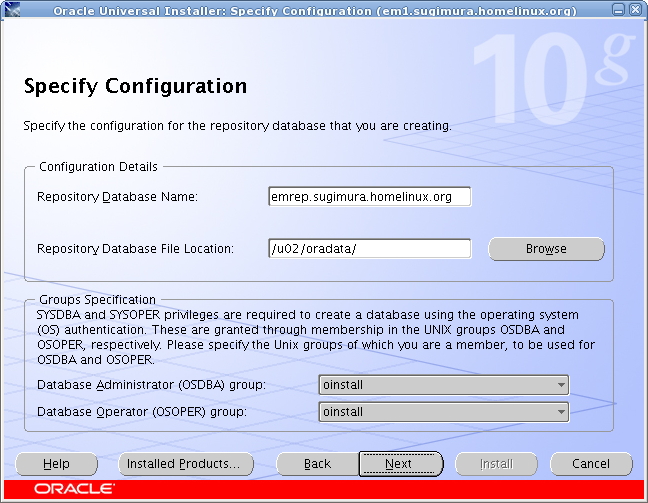Click the SYSDBA and SYSOPER privileges description
Image resolution: width=648 pixels, height=503 pixels.
point(316,337)
